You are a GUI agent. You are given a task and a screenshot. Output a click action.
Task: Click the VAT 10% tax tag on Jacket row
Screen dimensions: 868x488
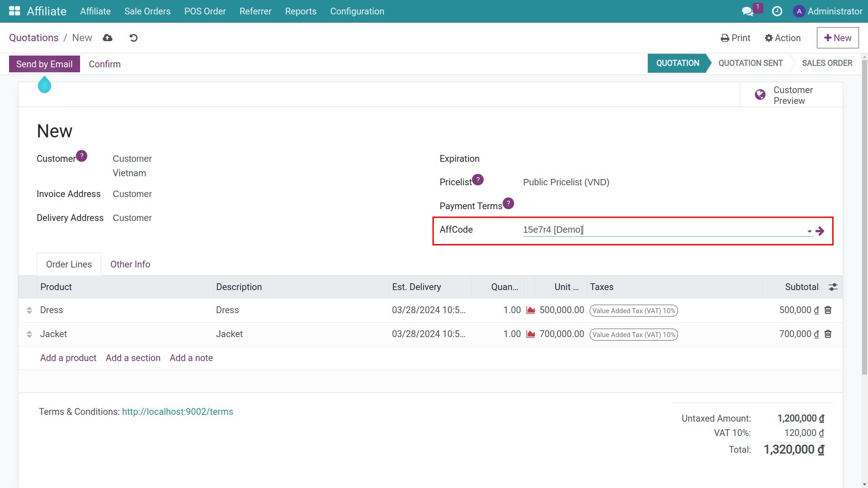pyautogui.click(x=633, y=334)
